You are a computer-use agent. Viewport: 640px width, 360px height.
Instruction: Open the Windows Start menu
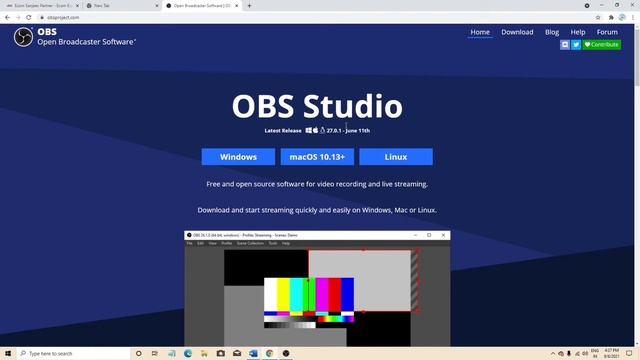8,353
